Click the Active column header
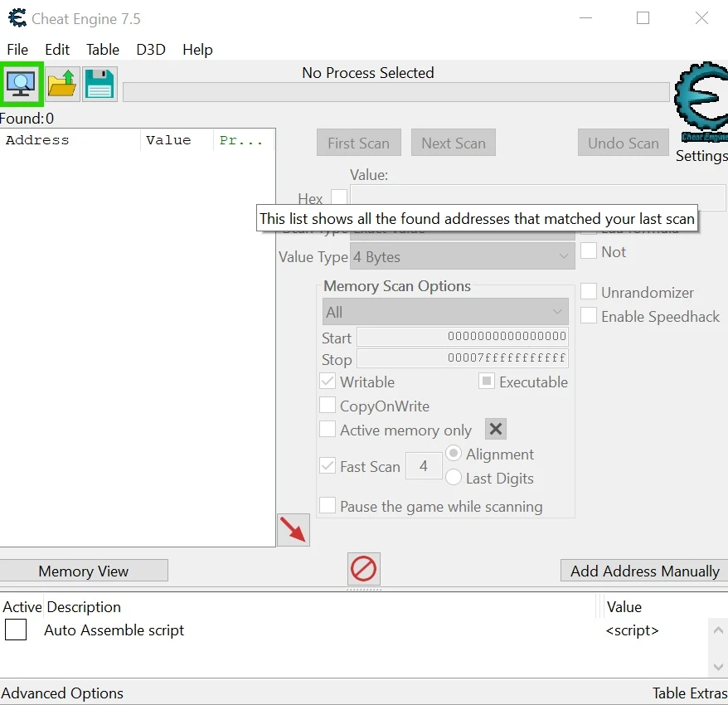728x705 pixels. pos(22,606)
